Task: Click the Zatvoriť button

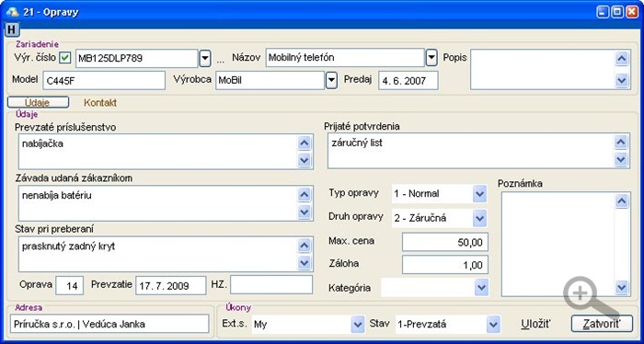Action: pos(602,324)
